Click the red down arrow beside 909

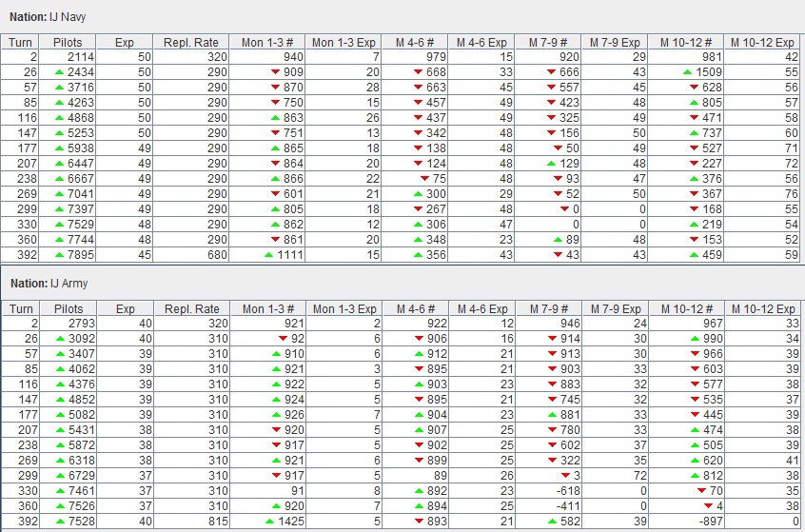(x=276, y=72)
